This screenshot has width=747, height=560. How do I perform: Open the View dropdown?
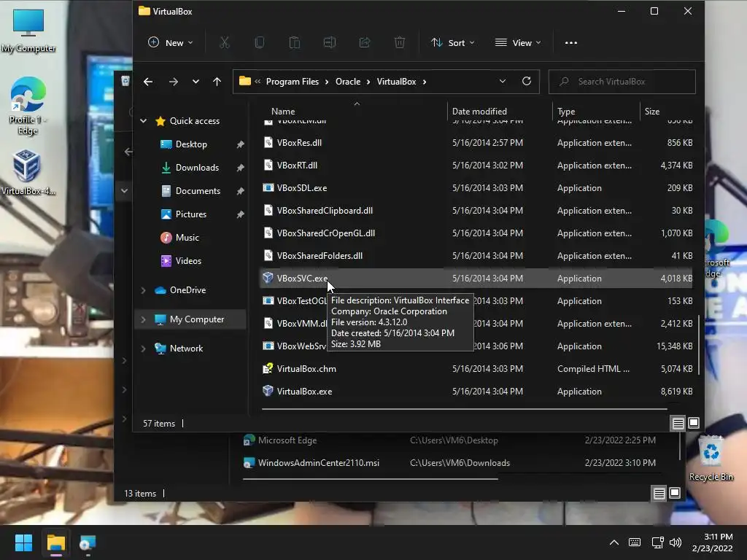518,43
